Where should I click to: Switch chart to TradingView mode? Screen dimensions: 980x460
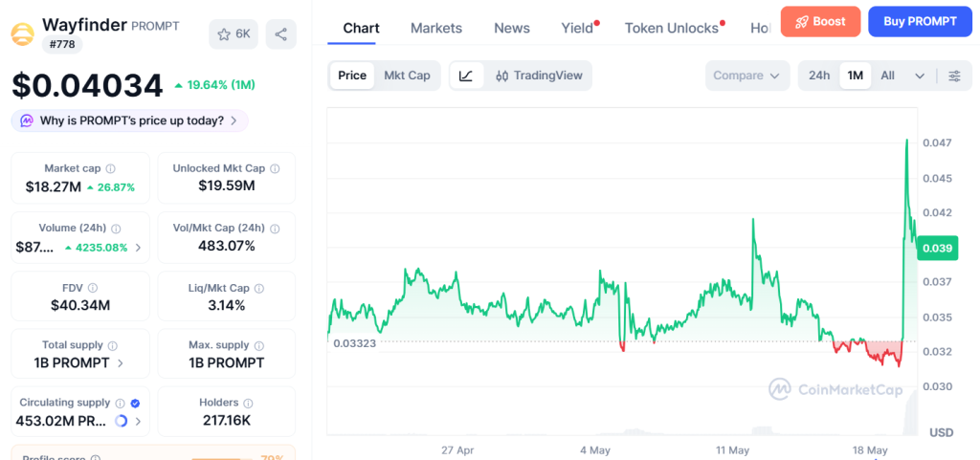[x=539, y=76]
